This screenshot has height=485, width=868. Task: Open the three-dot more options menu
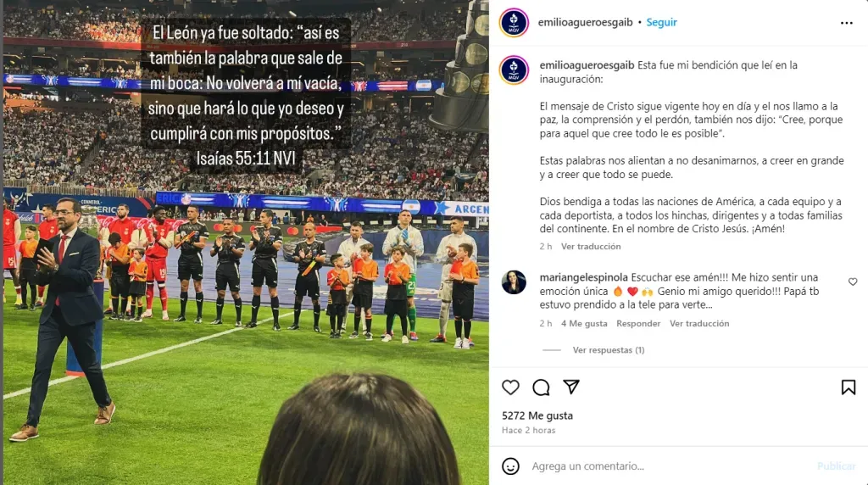[847, 23]
